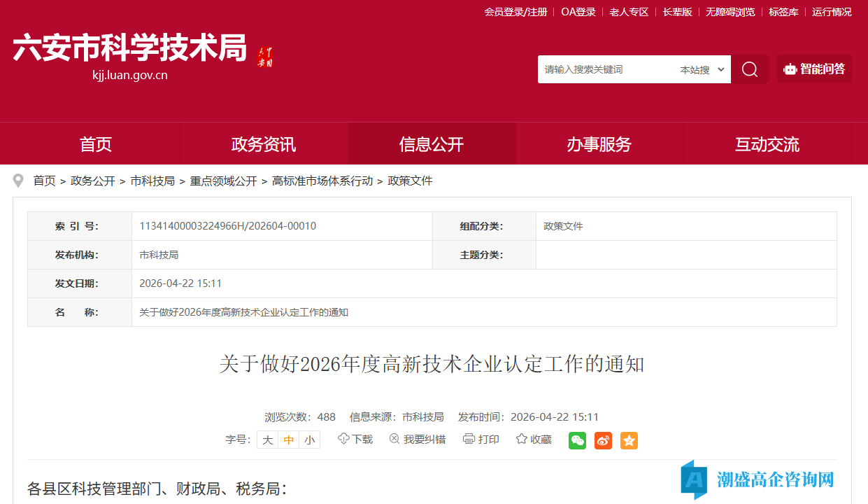This screenshot has width=868, height=504.
Task: Open the 政务资讯 navigation tab
Action: click(264, 144)
